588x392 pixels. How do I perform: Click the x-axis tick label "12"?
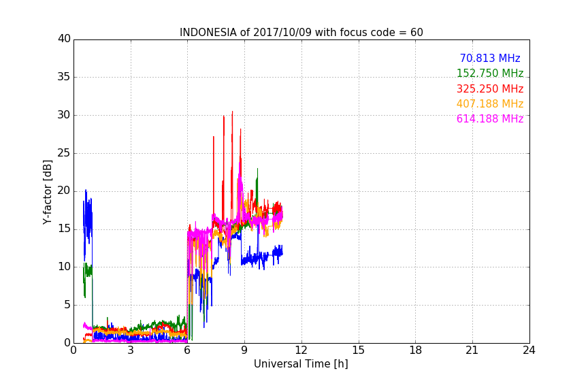point(301,350)
